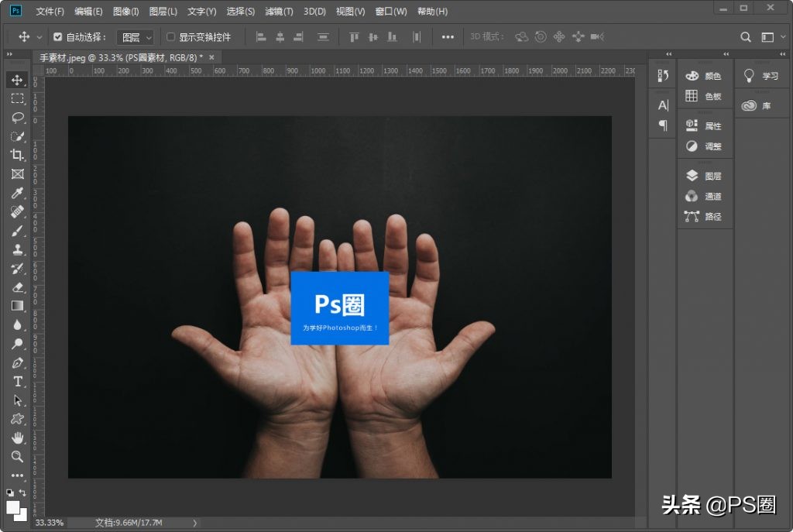Viewport: 793px width, 532px height.
Task: Select the Eyedropper tool
Action: (x=17, y=193)
